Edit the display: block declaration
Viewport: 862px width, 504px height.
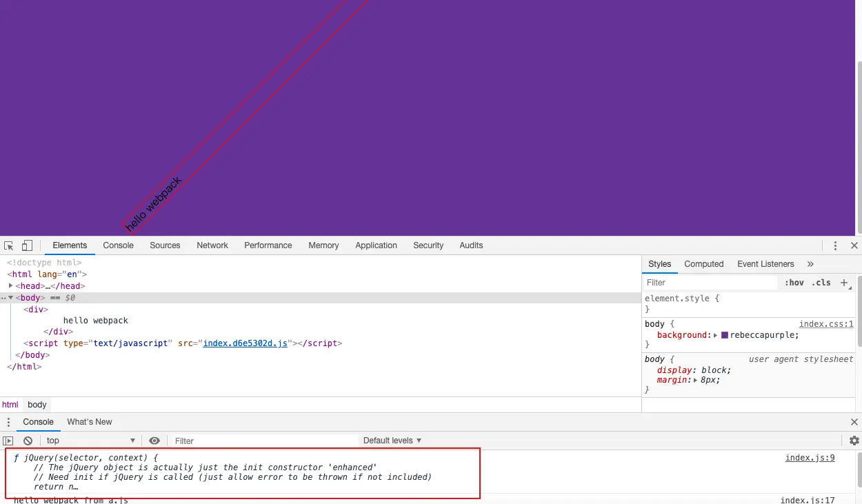694,370
